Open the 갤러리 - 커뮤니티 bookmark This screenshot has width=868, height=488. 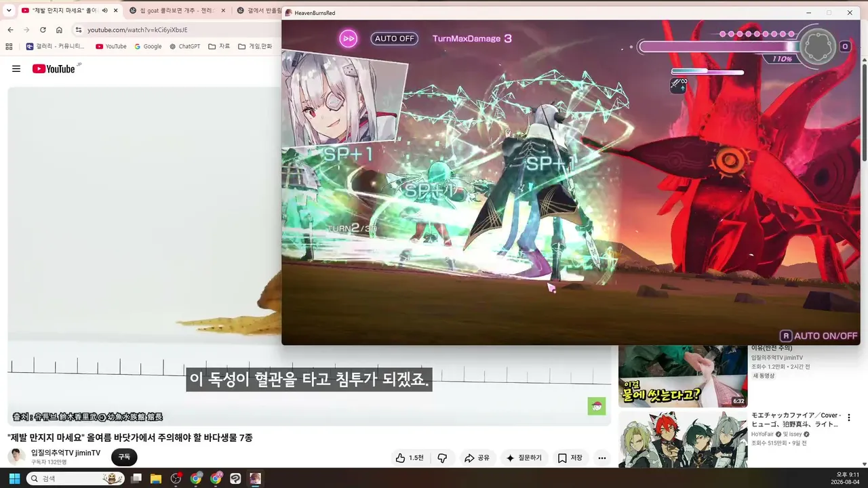click(x=56, y=47)
